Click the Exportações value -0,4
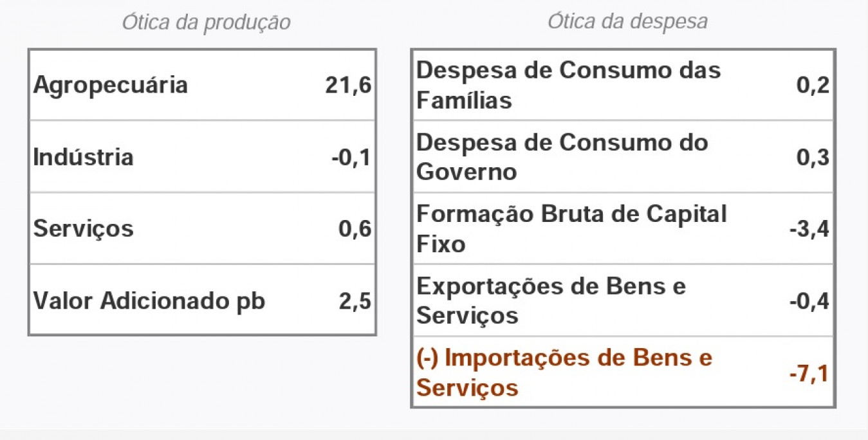The image size is (868, 440). [x=809, y=300]
